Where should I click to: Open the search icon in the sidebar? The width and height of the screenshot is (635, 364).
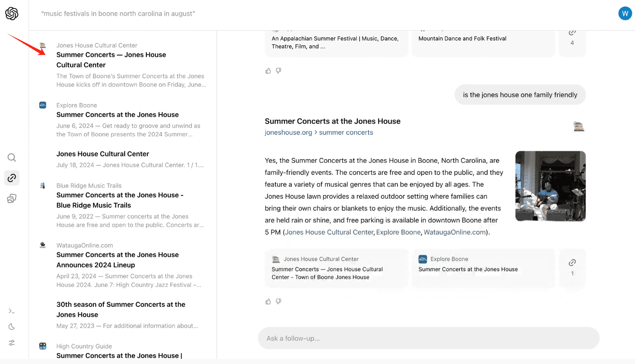(12, 158)
